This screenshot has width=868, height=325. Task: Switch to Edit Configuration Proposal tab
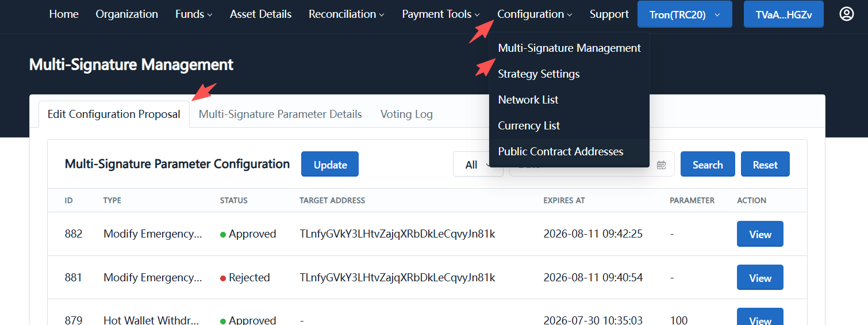coord(114,114)
